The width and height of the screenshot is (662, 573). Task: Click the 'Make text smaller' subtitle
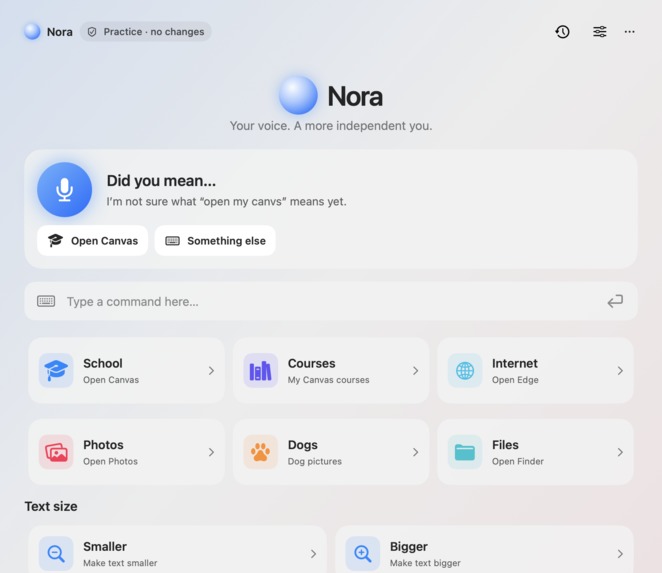pos(120,563)
